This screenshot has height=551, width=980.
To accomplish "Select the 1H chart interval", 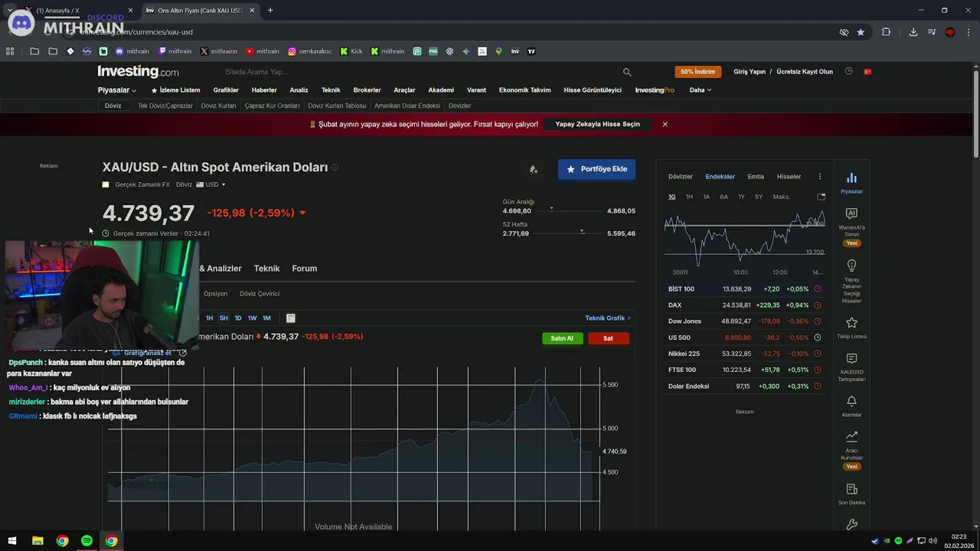I will click(x=209, y=318).
